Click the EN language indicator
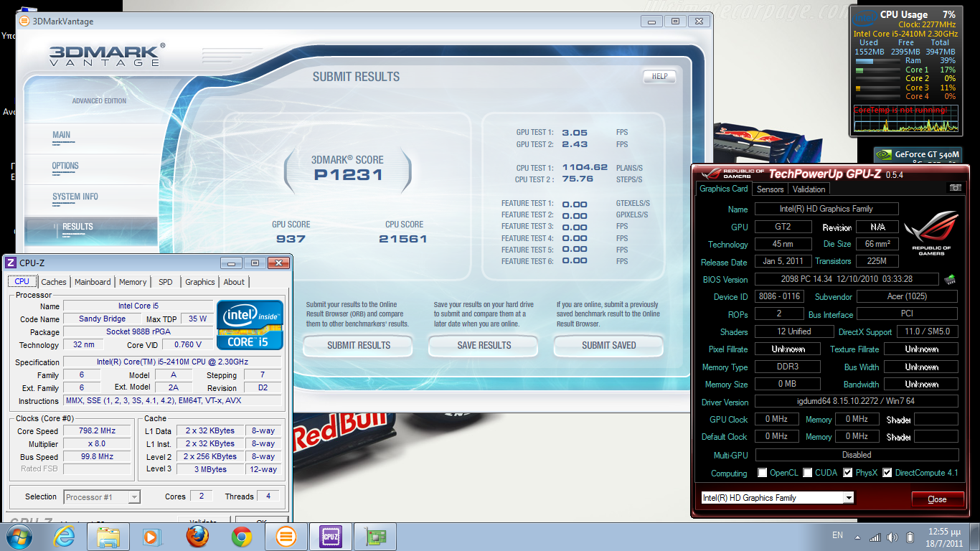 click(x=837, y=535)
